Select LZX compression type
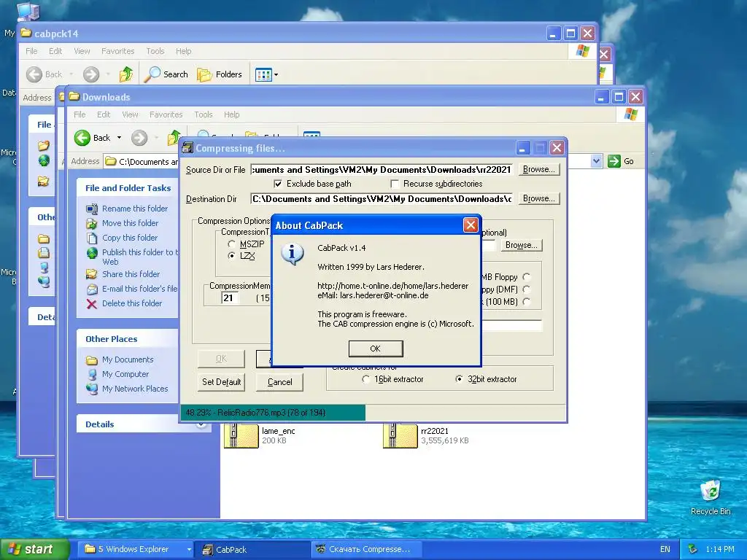 (231, 256)
